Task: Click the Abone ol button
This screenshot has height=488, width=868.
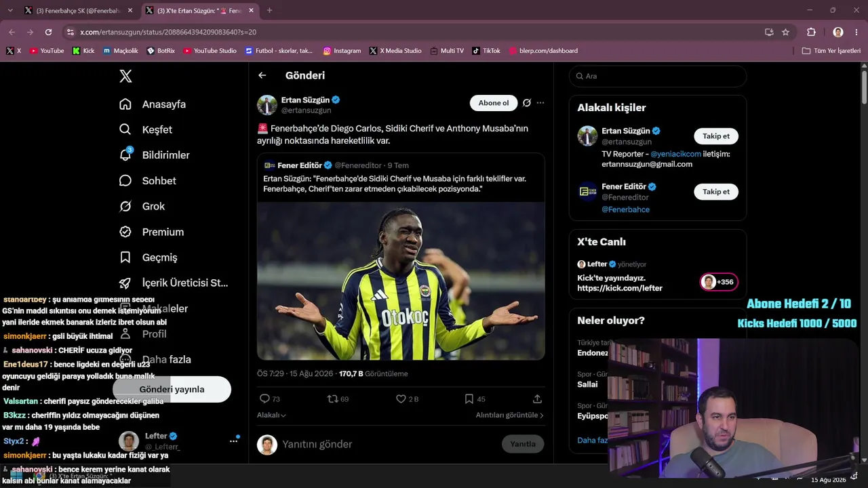Action: pyautogui.click(x=494, y=103)
